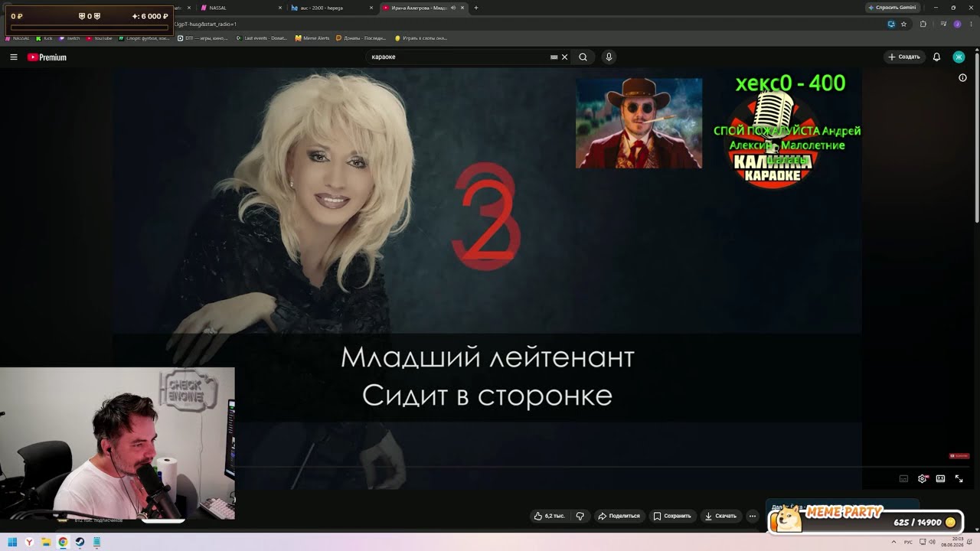Close the NASSAL tab

(x=281, y=8)
